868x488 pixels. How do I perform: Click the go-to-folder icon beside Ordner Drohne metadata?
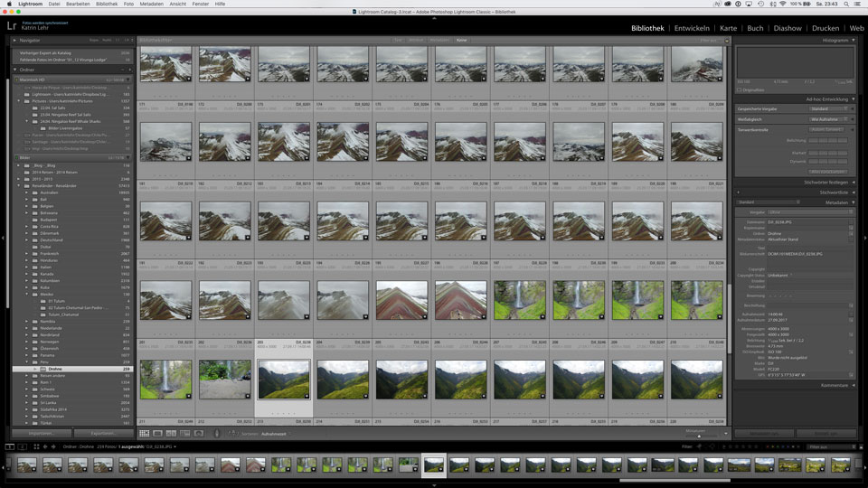click(x=851, y=233)
